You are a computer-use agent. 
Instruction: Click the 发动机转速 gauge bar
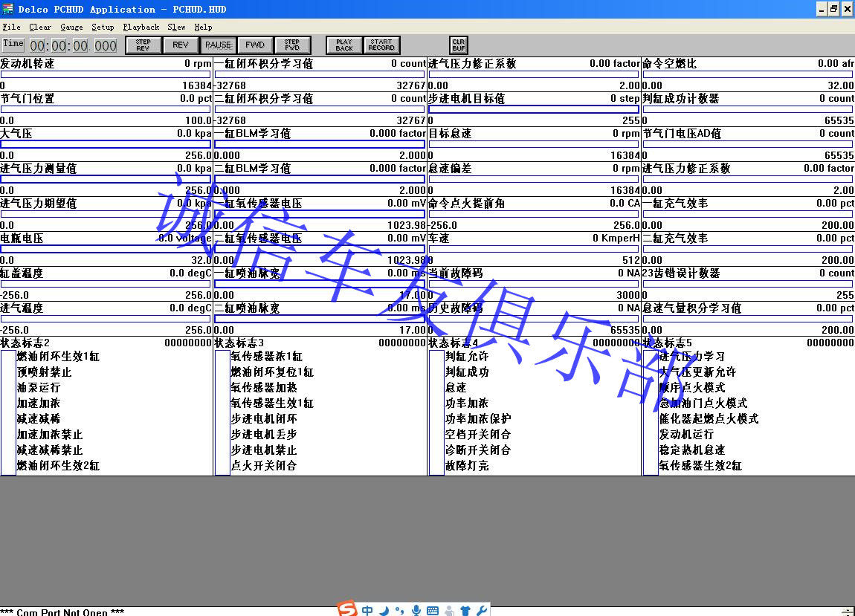(106, 74)
